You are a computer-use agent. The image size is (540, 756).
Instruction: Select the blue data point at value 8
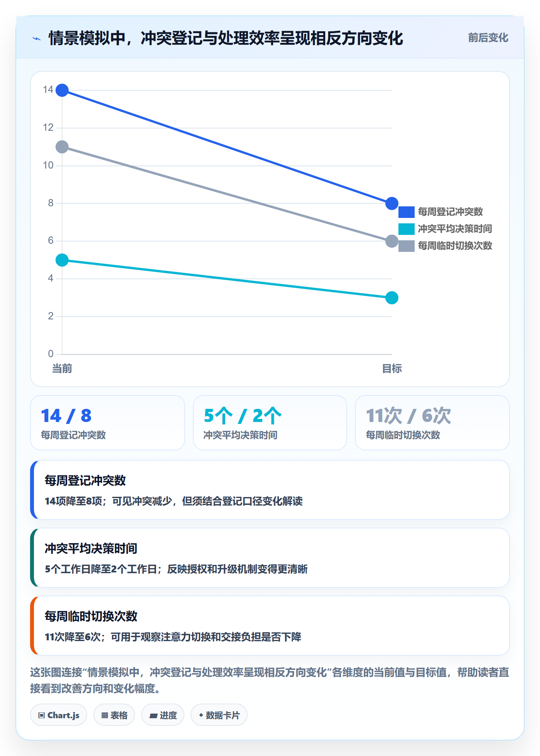tap(392, 203)
